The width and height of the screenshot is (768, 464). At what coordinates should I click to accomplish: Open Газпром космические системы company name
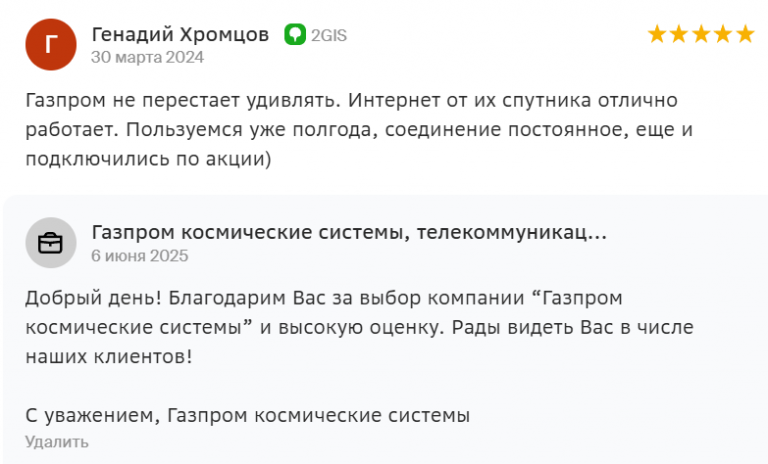pos(349,232)
